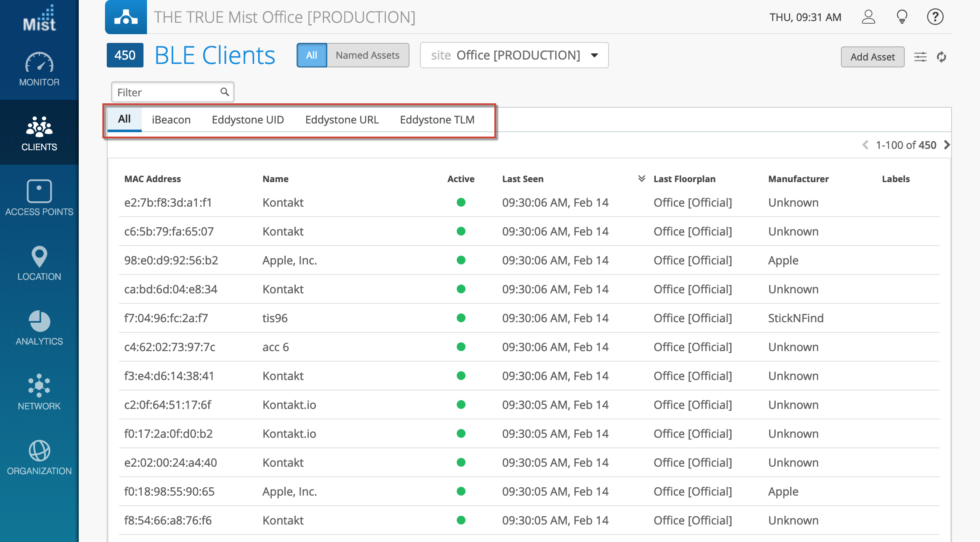The image size is (980, 542).
Task: Toggle Last Seen sort order chevron
Action: (x=641, y=179)
